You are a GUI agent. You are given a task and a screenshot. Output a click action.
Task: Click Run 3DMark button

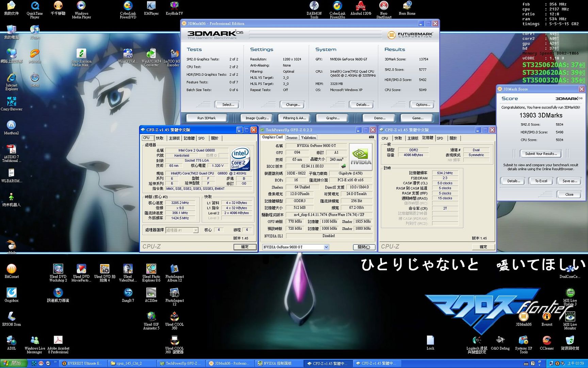(207, 118)
